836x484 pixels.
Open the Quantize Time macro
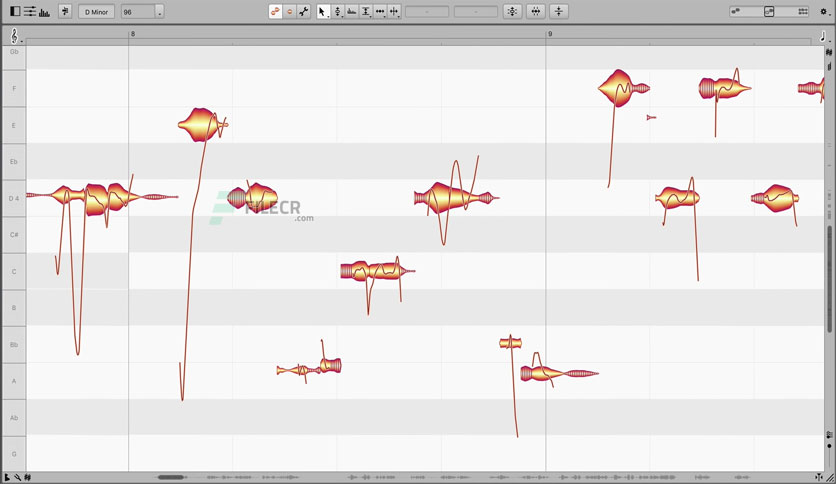[536, 11]
